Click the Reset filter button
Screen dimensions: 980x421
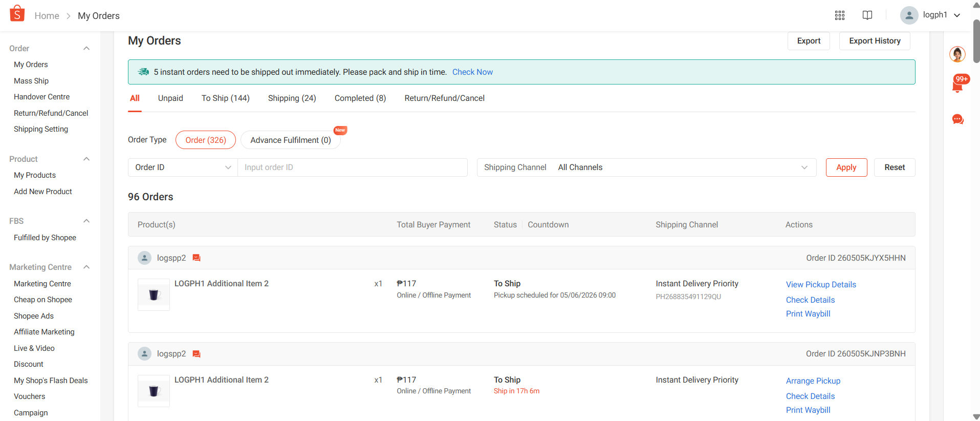[x=895, y=167]
